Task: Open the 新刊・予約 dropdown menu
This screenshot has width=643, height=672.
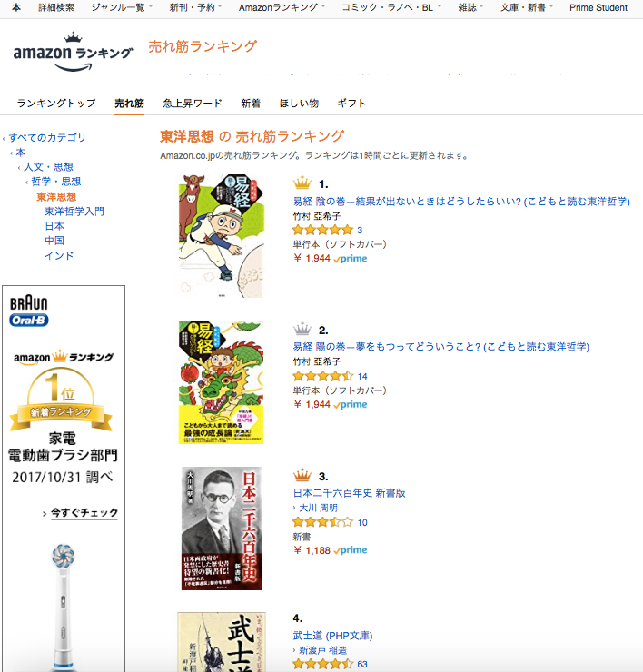Action: pos(195,7)
